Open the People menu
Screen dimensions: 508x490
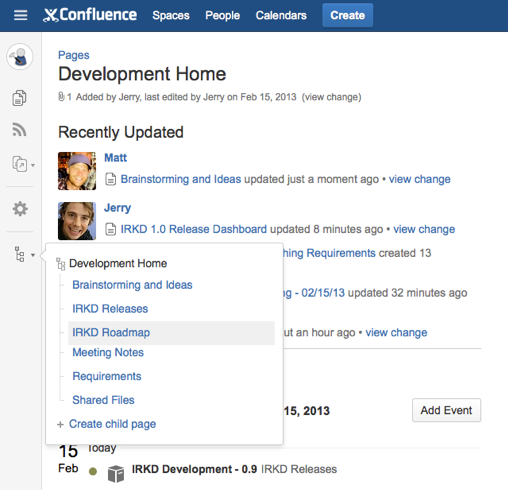coord(222,15)
